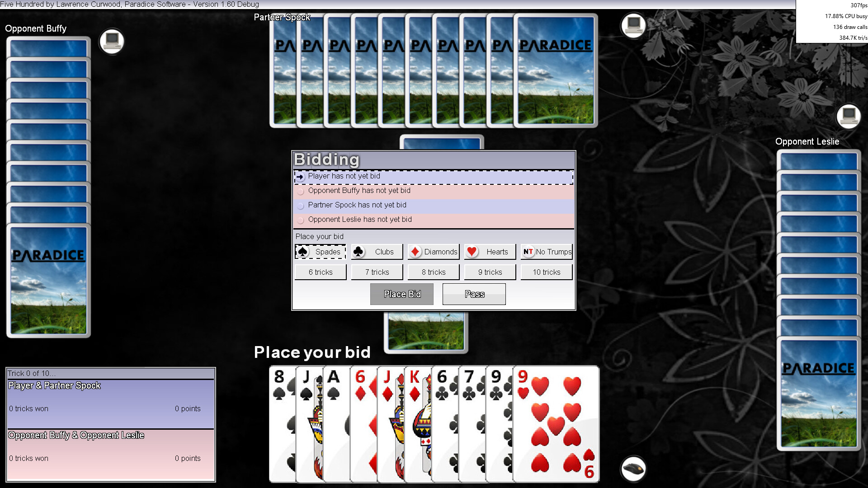Select Opponent Leslie's bid status radio button

point(300,220)
